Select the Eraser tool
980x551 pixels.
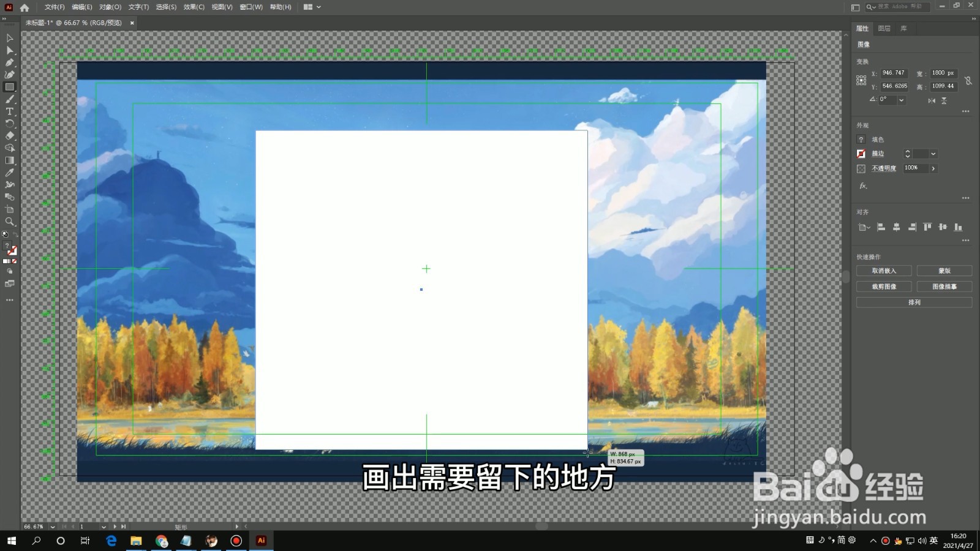click(x=10, y=136)
